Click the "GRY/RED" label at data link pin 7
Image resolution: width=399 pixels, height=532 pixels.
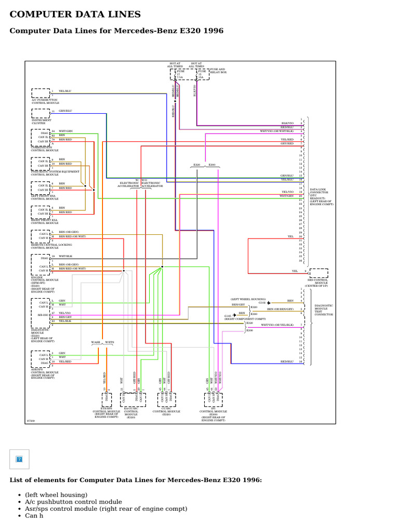[x=287, y=143]
